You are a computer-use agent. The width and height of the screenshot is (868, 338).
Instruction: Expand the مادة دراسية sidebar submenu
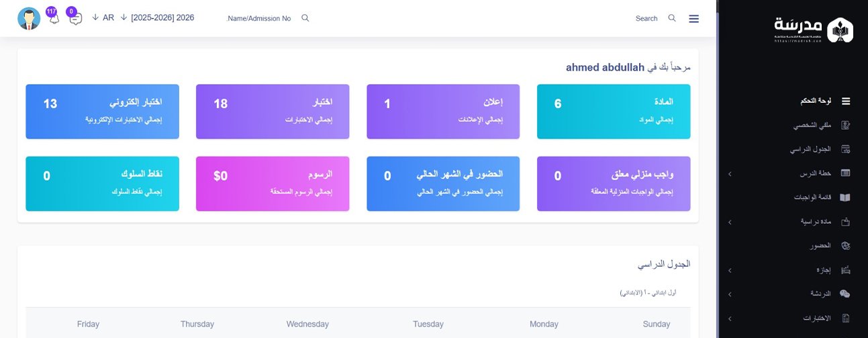(730, 222)
